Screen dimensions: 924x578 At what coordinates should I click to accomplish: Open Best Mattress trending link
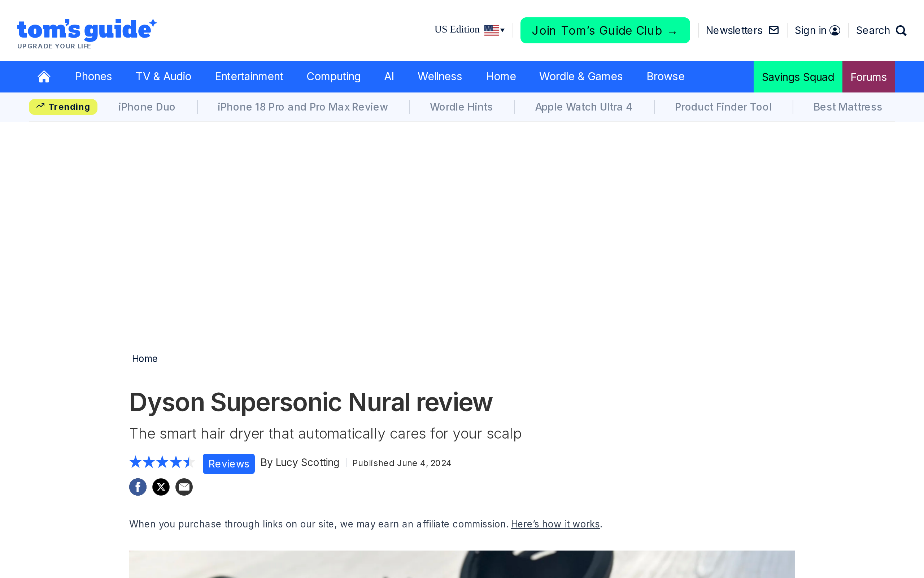(x=847, y=107)
